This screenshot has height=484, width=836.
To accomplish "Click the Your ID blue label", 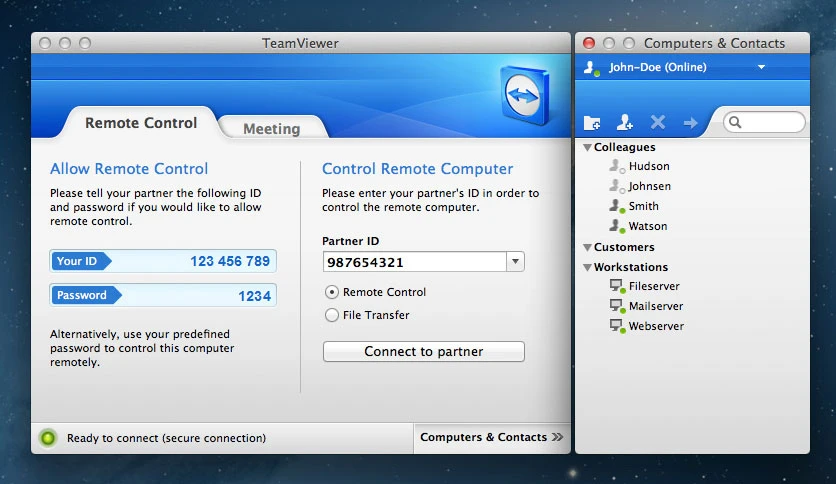I will pos(81,261).
